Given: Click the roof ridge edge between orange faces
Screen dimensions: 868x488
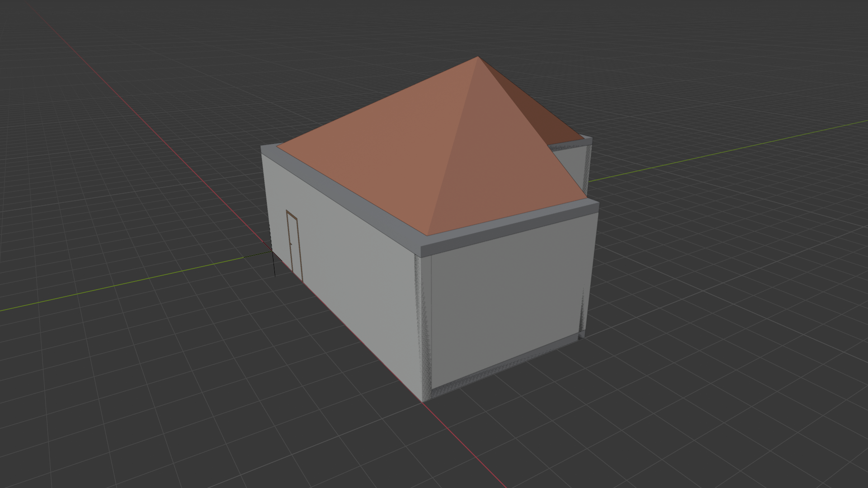Looking at the screenshot, I should [x=452, y=147].
